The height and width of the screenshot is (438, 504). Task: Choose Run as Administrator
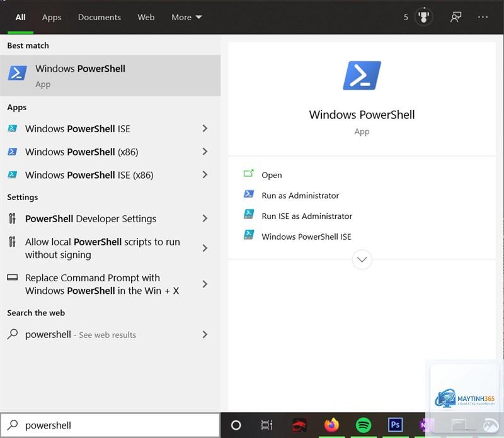click(301, 196)
